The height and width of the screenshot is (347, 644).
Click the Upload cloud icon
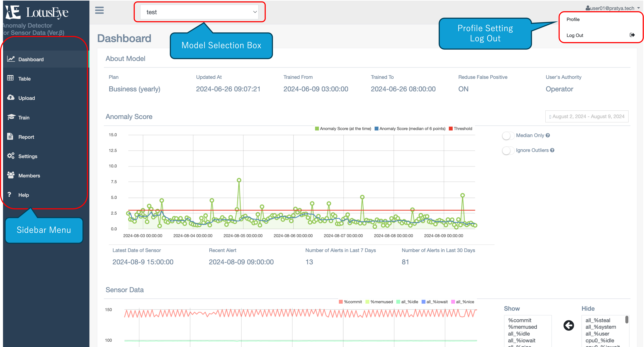click(10, 97)
